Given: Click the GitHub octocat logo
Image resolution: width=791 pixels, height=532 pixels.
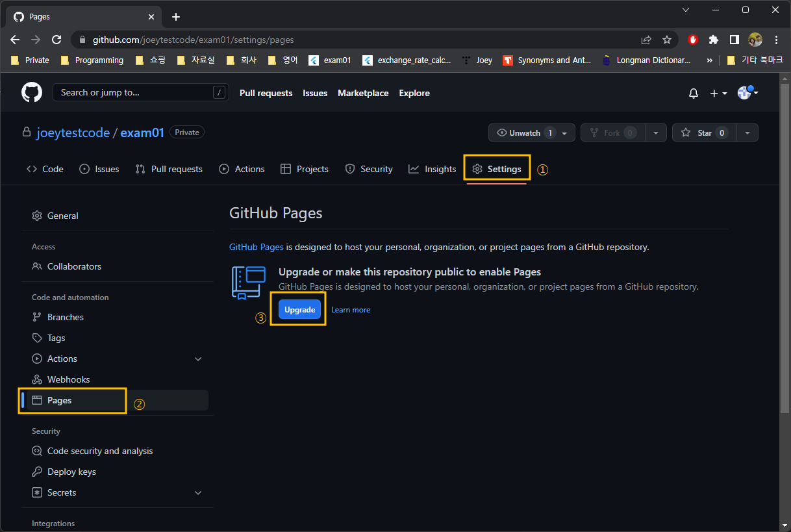Looking at the screenshot, I should click(32, 92).
